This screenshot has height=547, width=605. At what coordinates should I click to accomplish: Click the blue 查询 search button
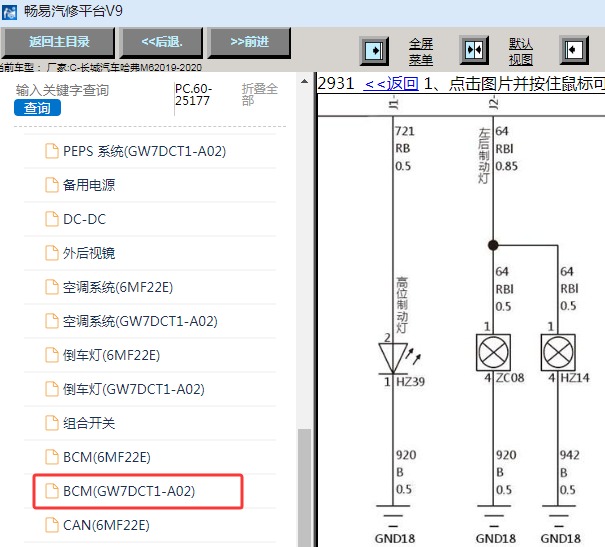click(37, 108)
